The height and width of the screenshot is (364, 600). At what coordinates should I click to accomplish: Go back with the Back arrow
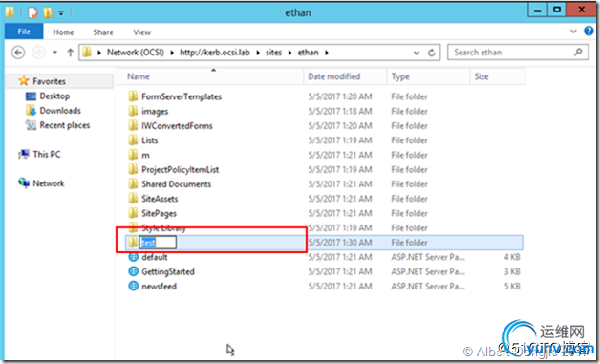click(x=18, y=53)
